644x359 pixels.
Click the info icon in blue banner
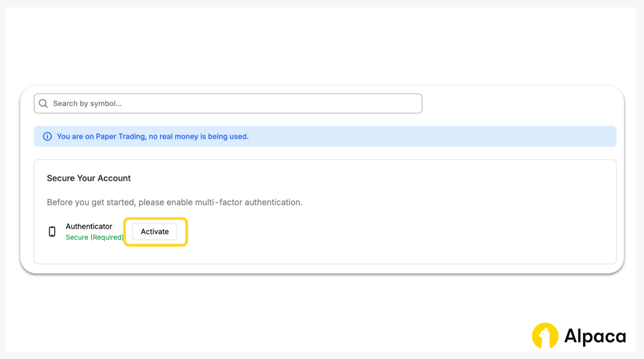pos(47,137)
